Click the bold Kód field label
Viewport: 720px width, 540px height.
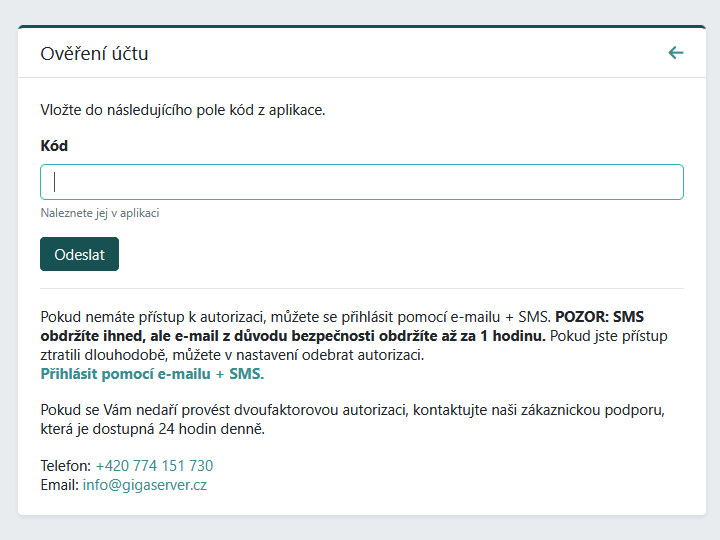point(54,146)
